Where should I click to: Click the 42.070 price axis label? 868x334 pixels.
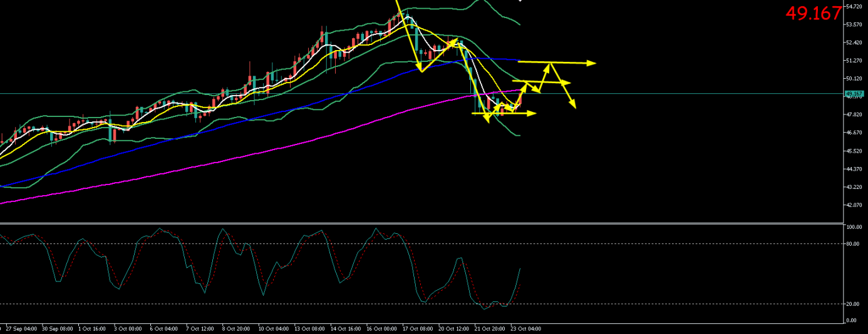tap(855, 205)
